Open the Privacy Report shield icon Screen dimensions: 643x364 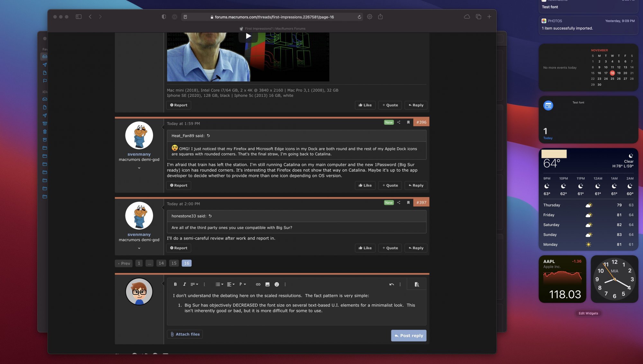(164, 17)
